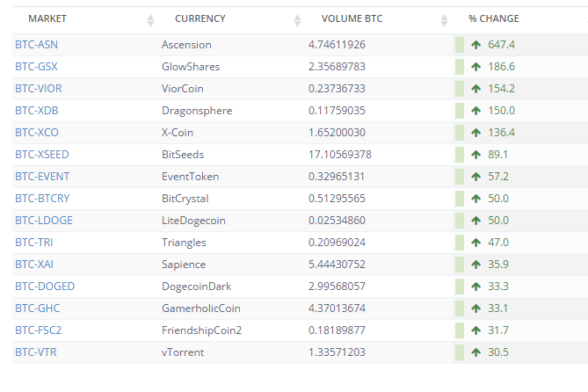Sort table by the CURRENCY sort arrows
Viewport: 588px width, 392px height.
point(297,20)
